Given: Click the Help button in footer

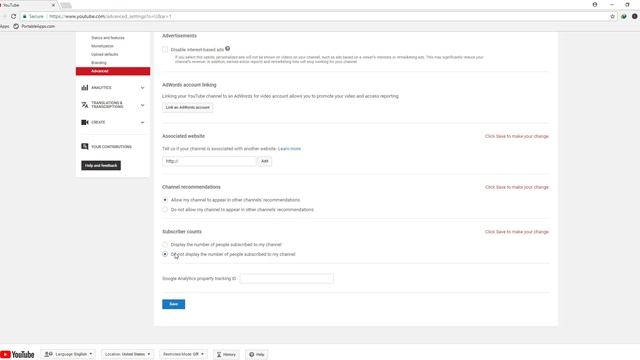Looking at the screenshot, I should click(257, 354).
